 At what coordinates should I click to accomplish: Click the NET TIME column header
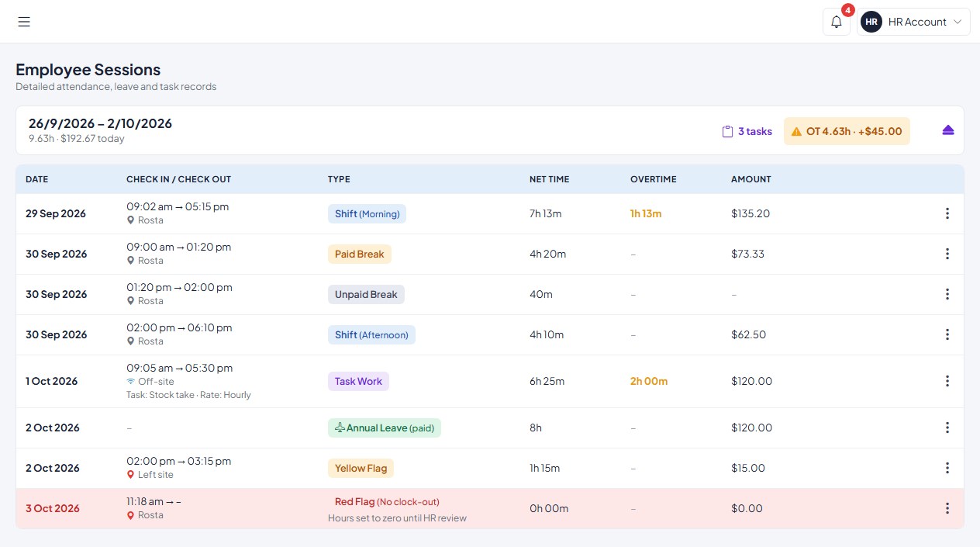(x=549, y=179)
